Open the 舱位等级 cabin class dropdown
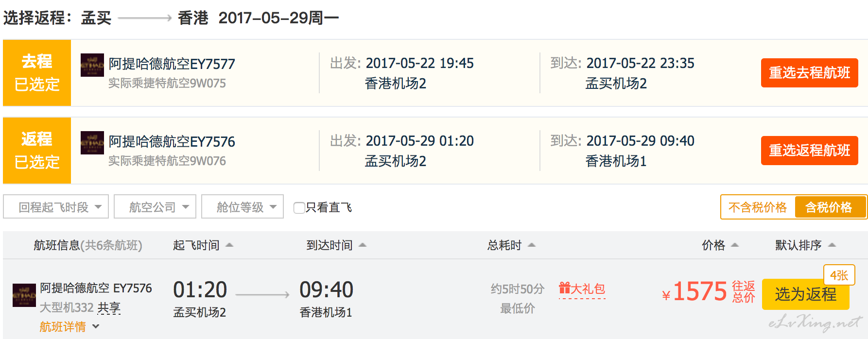 tap(243, 207)
